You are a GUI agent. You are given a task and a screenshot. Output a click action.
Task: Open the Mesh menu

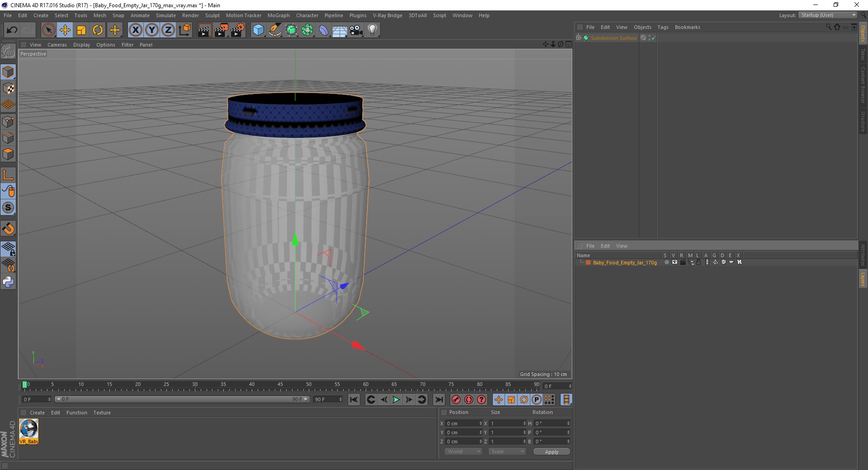pyautogui.click(x=100, y=15)
